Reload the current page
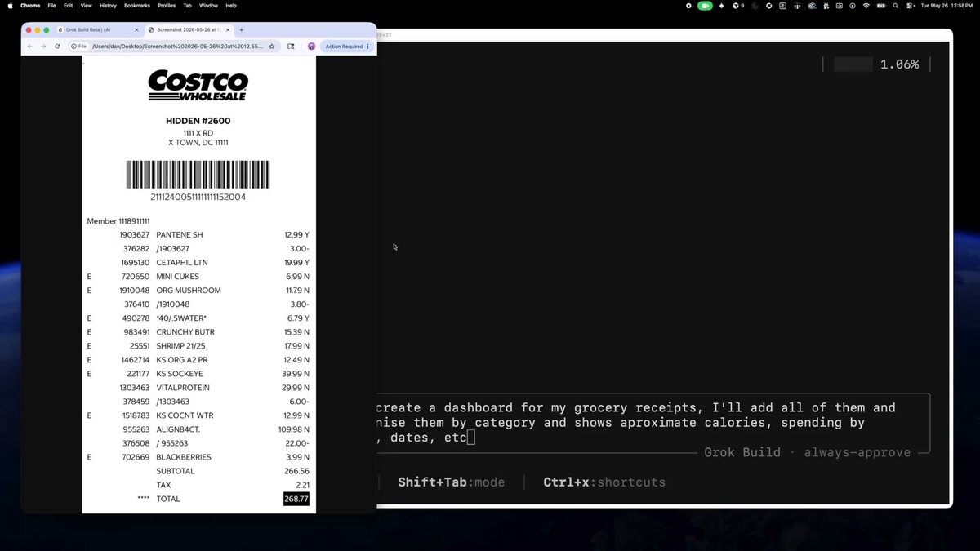 [x=57, y=47]
